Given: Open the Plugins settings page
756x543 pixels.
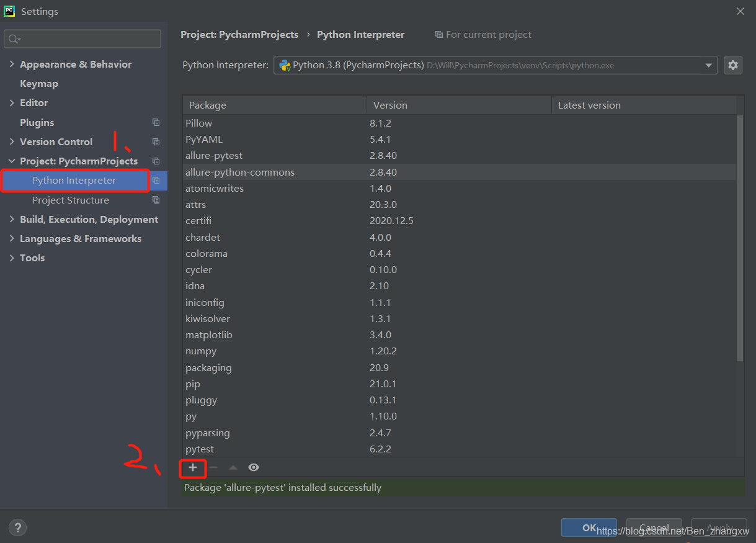Looking at the screenshot, I should pyautogui.click(x=37, y=122).
